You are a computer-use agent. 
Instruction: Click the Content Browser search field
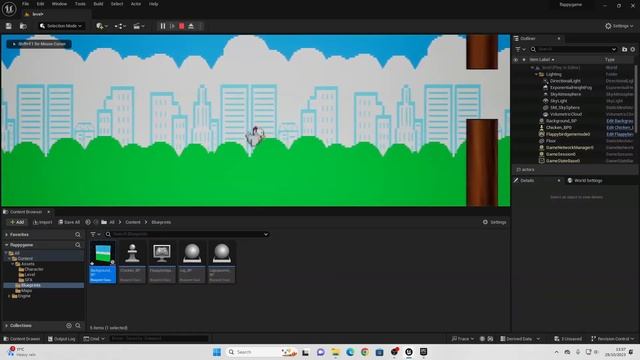[187, 234]
